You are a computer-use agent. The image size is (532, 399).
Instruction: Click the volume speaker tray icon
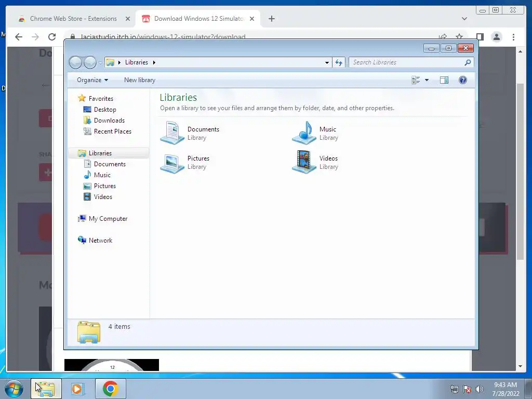click(x=480, y=389)
